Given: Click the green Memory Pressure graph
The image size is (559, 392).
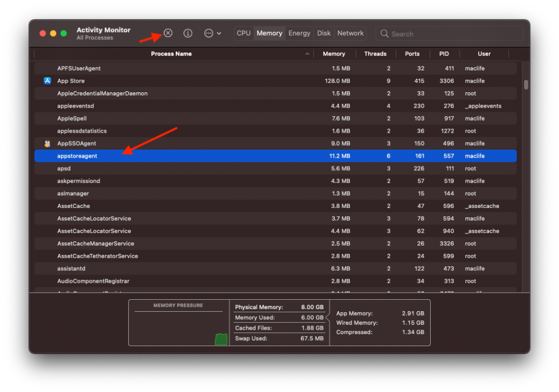Looking at the screenshot, I should pos(221,338).
